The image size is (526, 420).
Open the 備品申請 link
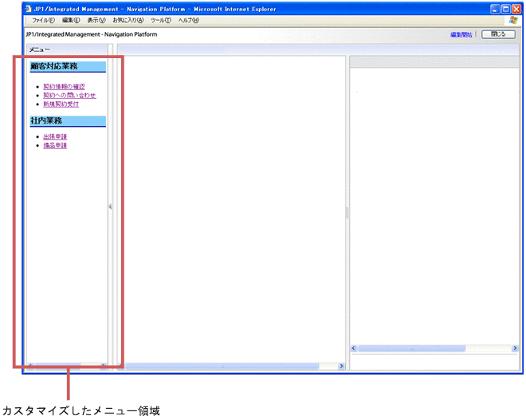55,145
